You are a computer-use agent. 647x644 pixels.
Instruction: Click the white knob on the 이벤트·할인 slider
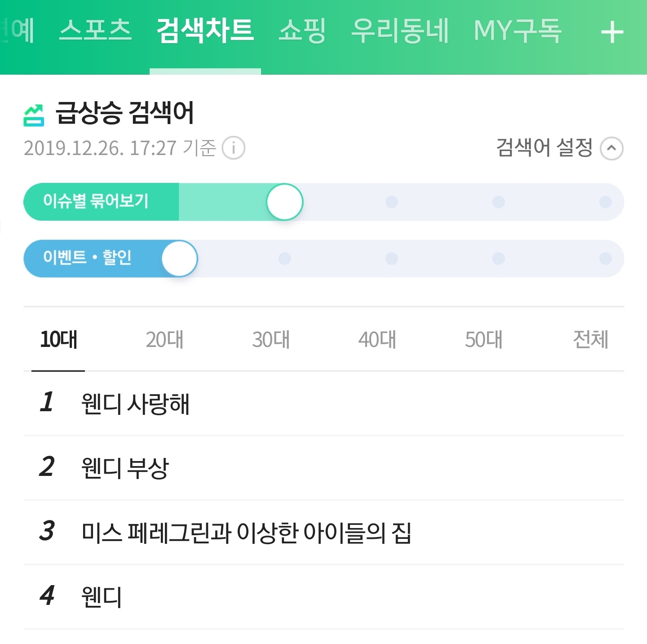click(179, 259)
